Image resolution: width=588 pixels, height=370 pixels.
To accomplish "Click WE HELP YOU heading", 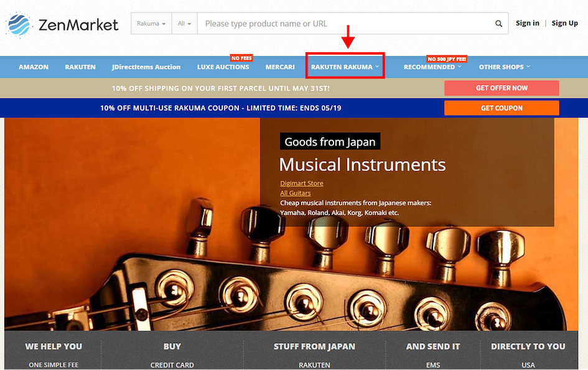I will (x=54, y=346).
